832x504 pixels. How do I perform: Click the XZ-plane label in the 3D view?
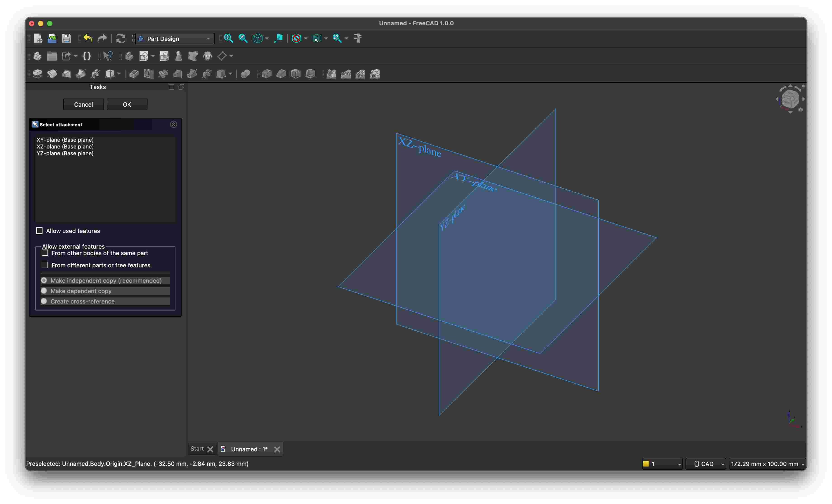420,147
